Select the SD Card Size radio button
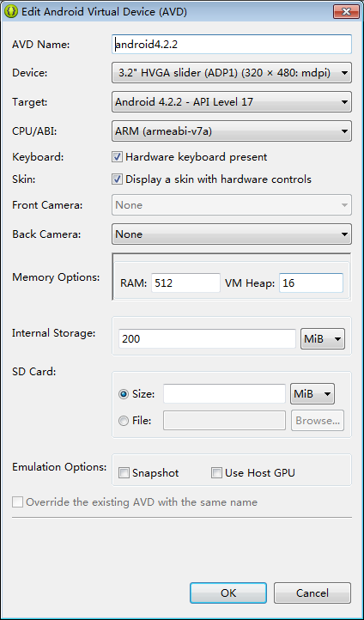The height and width of the screenshot is (620, 364). (124, 394)
